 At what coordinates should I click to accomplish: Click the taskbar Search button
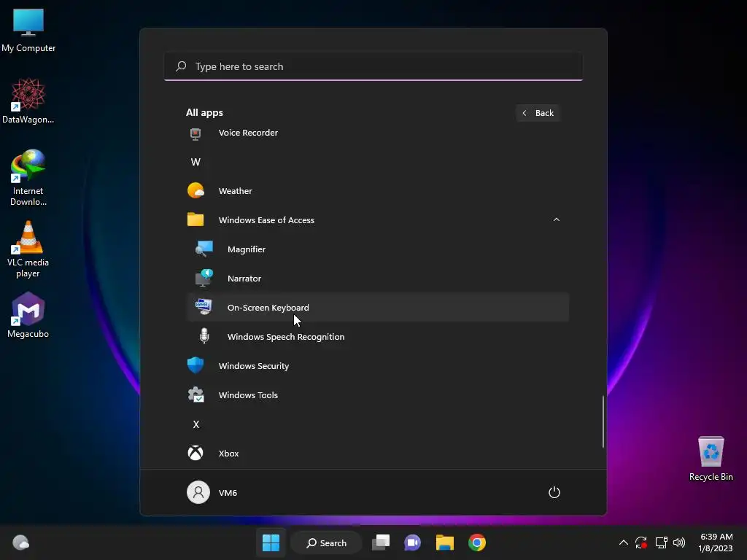pyautogui.click(x=326, y=542)
